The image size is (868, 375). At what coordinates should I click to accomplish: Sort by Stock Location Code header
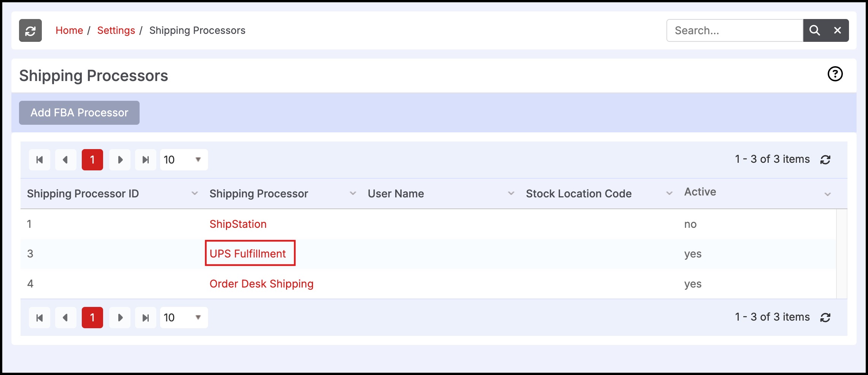pyautogui.click(x=579, y=194)
